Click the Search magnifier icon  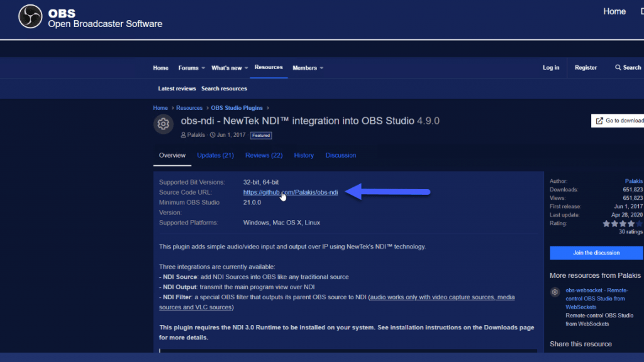(x=618, y=67)
